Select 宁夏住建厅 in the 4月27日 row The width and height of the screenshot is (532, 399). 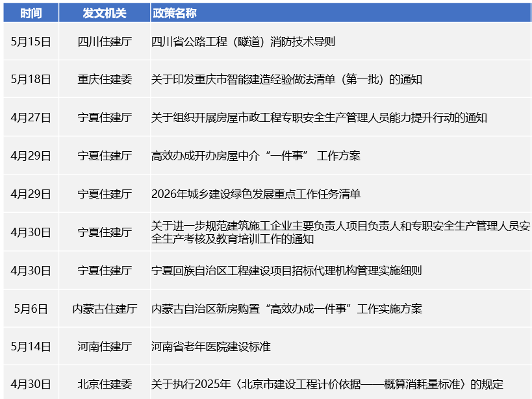pos(105,117)
